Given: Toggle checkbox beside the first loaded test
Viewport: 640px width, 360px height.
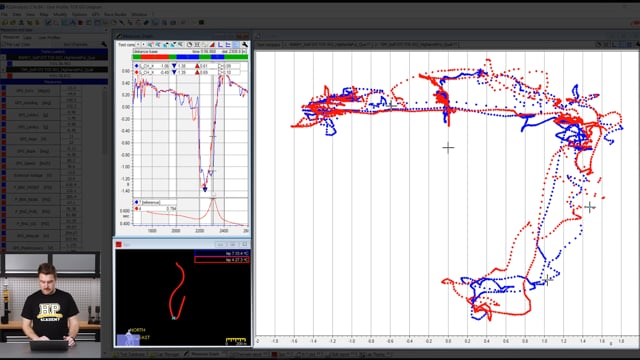Looking at the screenshot, I should [3, 58].
